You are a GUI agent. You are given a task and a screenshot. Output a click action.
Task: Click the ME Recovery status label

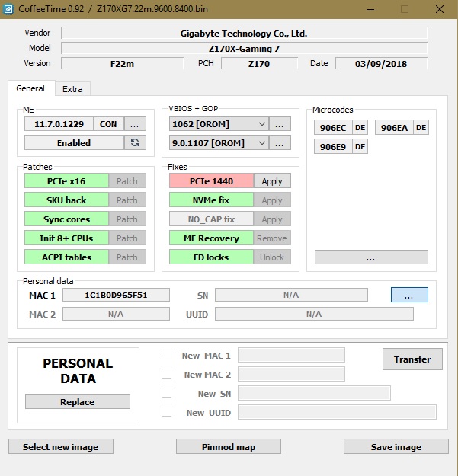[211, 238]
